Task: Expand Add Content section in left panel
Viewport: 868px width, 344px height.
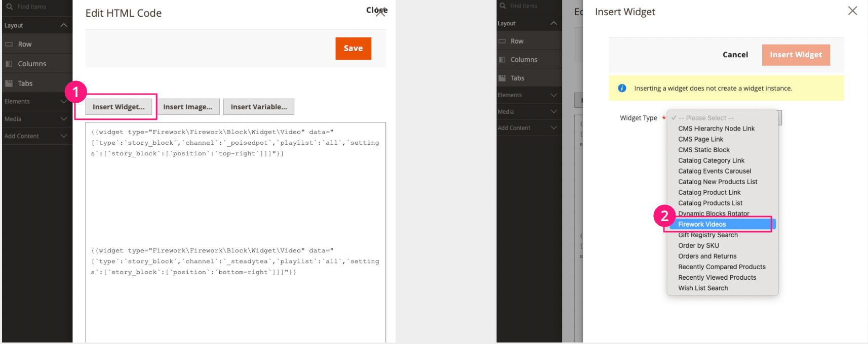Action: tap(63, 136)
